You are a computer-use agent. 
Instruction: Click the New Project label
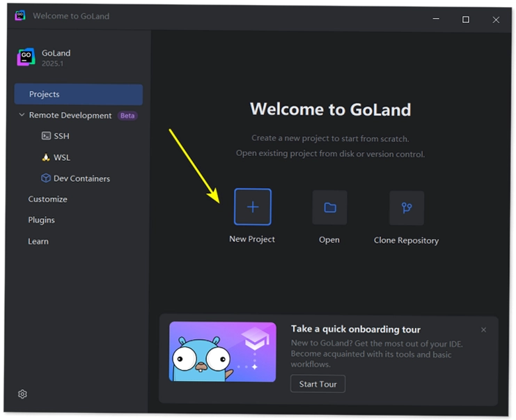coord(252,240)
